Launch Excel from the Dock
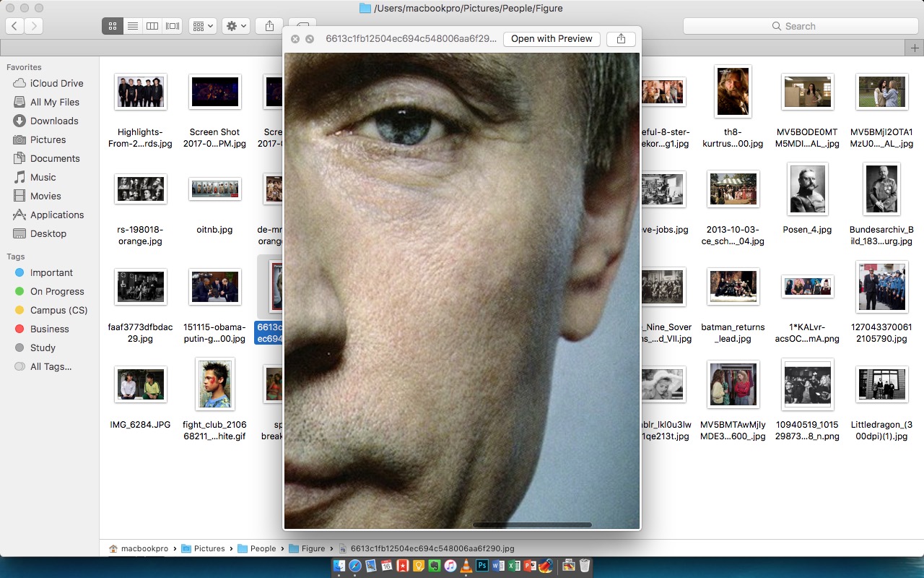924x578 pixels. 514,566
